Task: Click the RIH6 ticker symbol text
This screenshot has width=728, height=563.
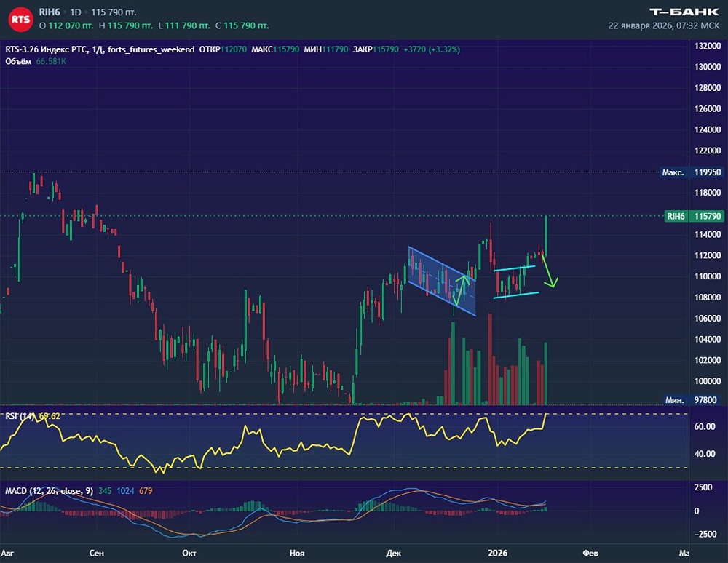Action: (50, 12)
